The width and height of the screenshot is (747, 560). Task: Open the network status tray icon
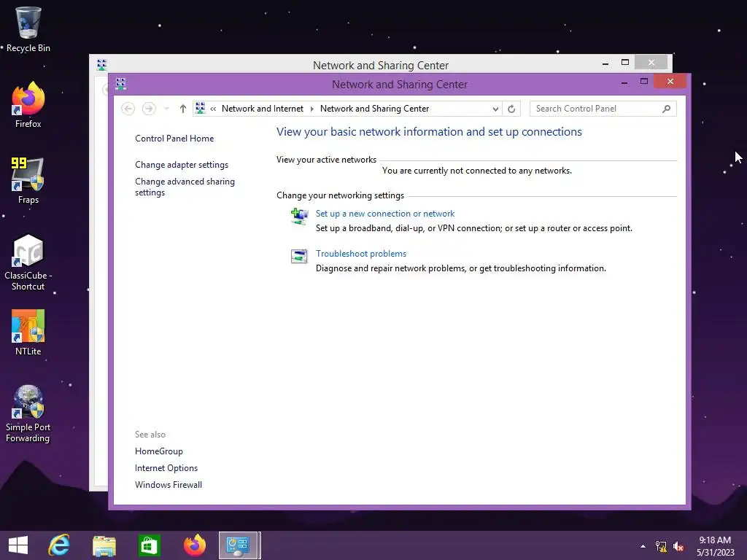coord(661,546)
